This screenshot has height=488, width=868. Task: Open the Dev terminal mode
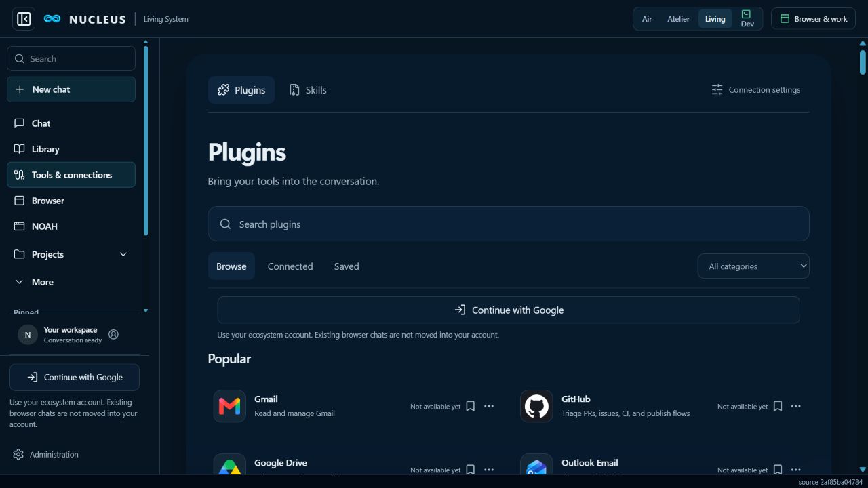pos(747,18)
